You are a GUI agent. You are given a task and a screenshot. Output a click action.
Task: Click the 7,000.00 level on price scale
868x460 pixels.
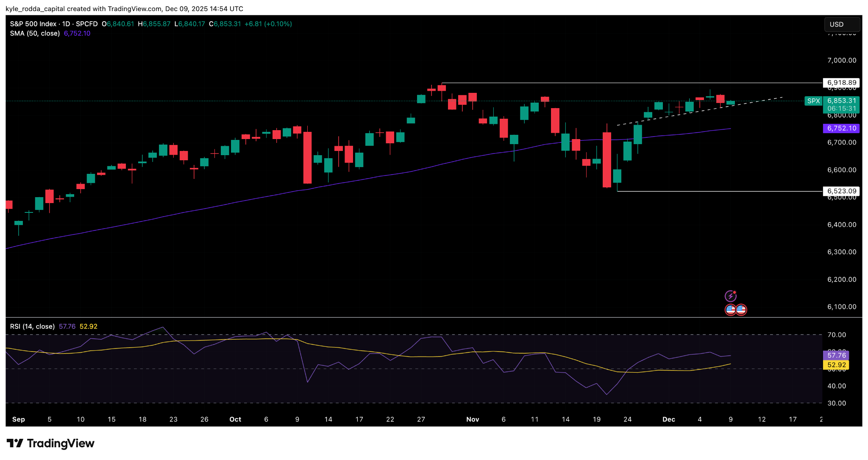coord(841,60)
